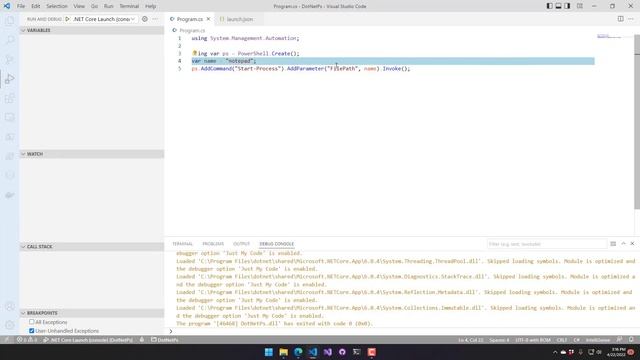The height and width of the screenshot is (360, 640).
Task: Open editor more actions menu
Action: (631, 19)
